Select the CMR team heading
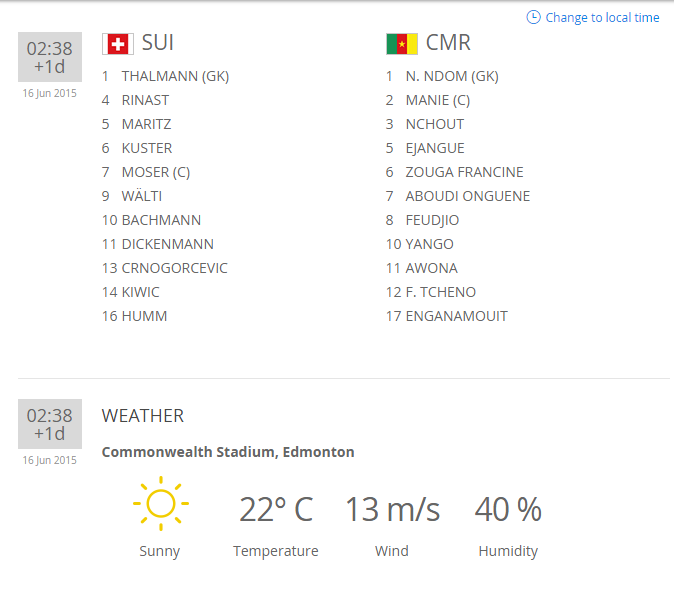Image resolution: width=674 pixels, height=611 pixels. tap(448, 43)
